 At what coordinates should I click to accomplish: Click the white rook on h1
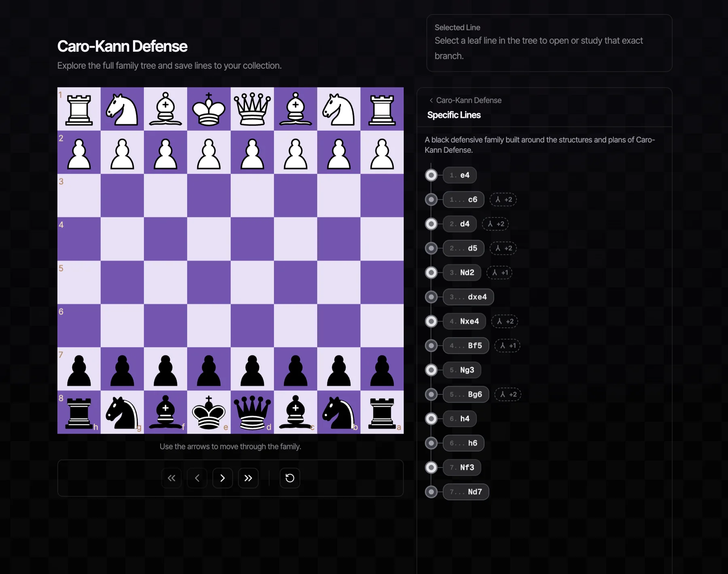coord(79,109)
